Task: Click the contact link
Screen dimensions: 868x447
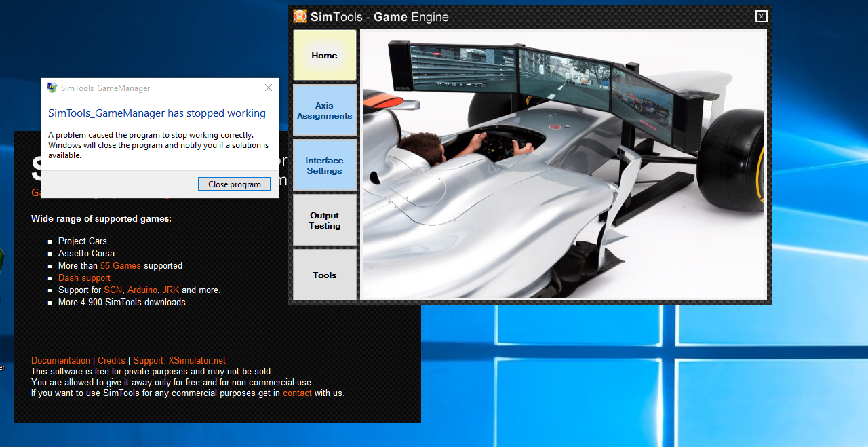Action: click(x=297, y=393)
